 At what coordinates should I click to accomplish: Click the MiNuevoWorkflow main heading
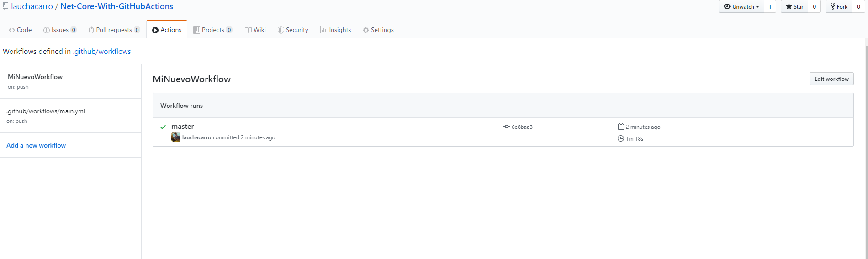[191, 79]
